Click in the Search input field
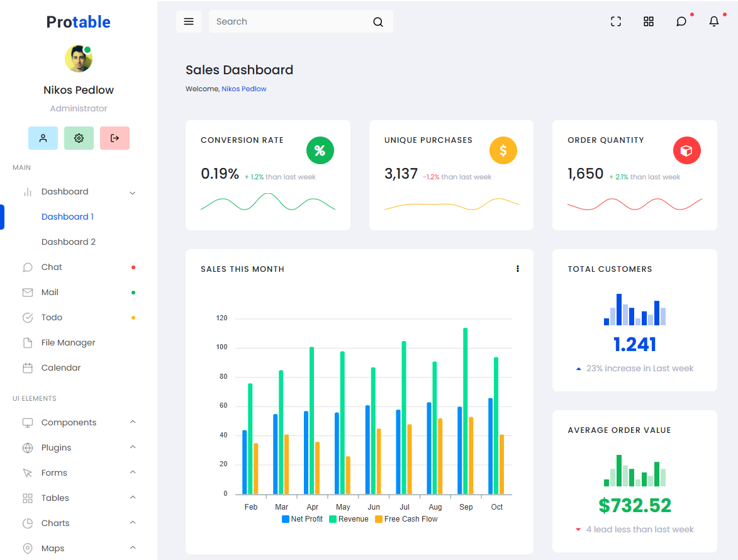738x560 pixels. click(x=289, y=21)
